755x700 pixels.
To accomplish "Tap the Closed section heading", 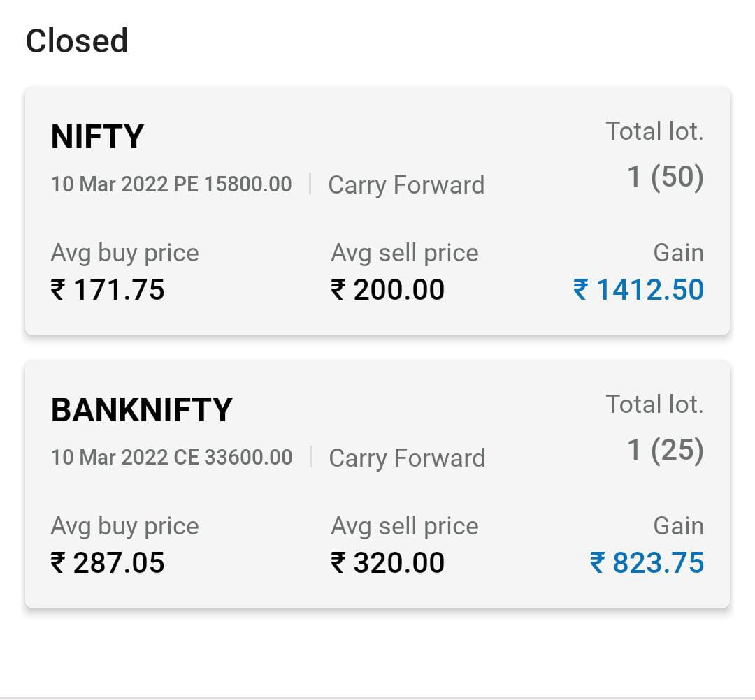I will click(x=77, y=41).
